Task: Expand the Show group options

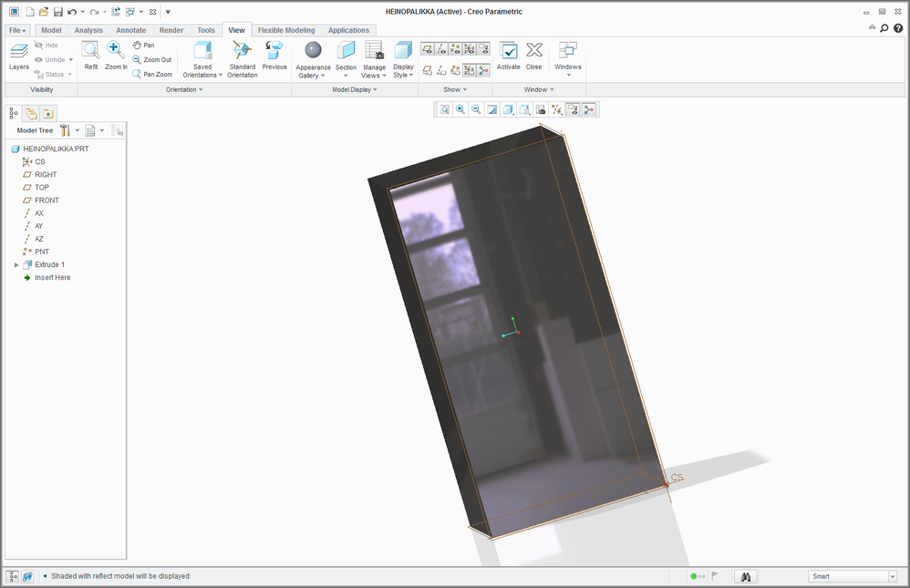Action: (455, 89)
